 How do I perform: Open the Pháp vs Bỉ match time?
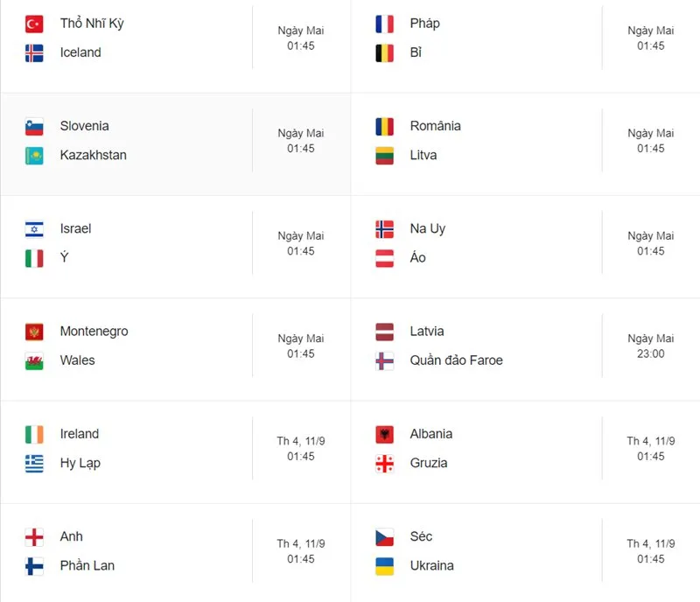click(650, 46)
